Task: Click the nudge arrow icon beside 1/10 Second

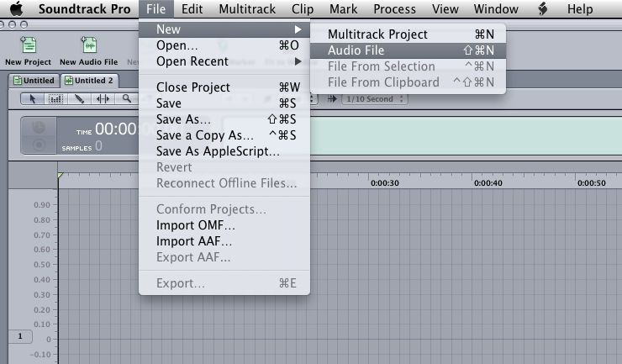Action: [x=332, y=99]
